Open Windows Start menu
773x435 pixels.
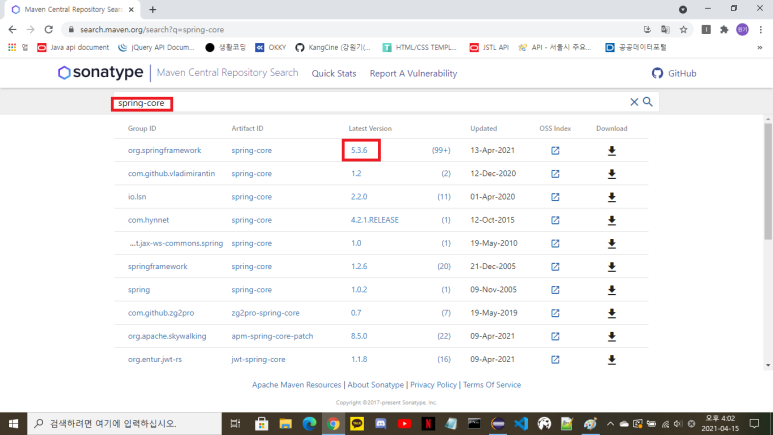point(13,424)
